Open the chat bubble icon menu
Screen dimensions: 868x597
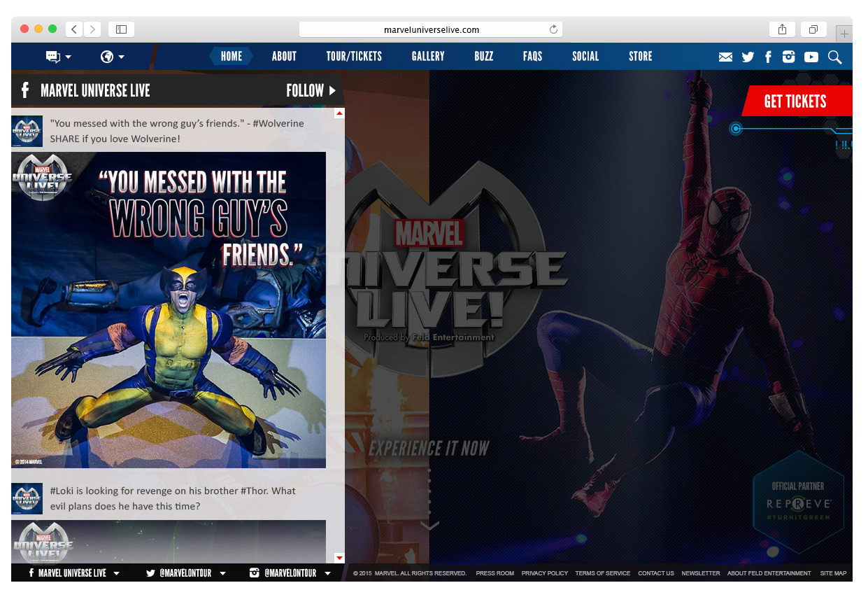58,57
